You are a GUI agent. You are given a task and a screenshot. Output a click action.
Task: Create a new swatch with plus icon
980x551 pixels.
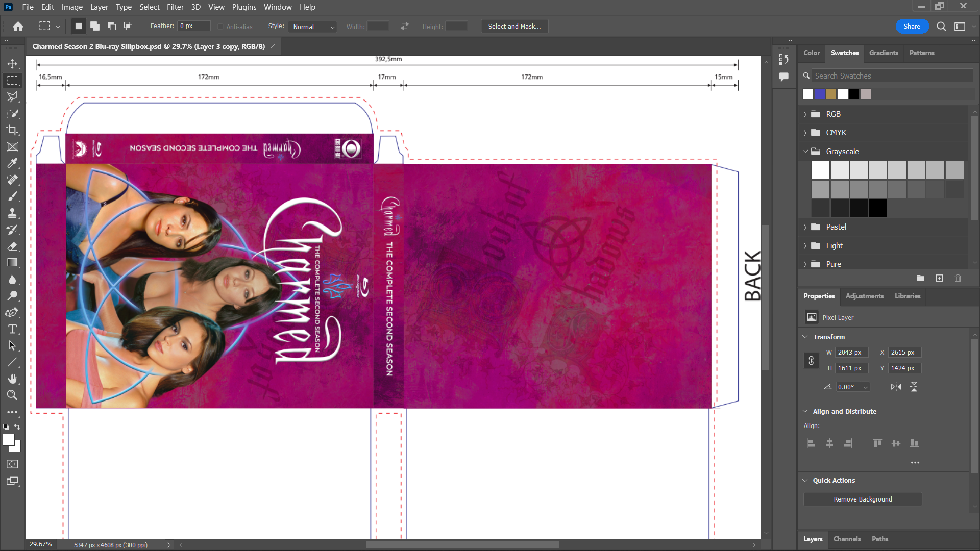pyautogui.click(x=939, y=278)
